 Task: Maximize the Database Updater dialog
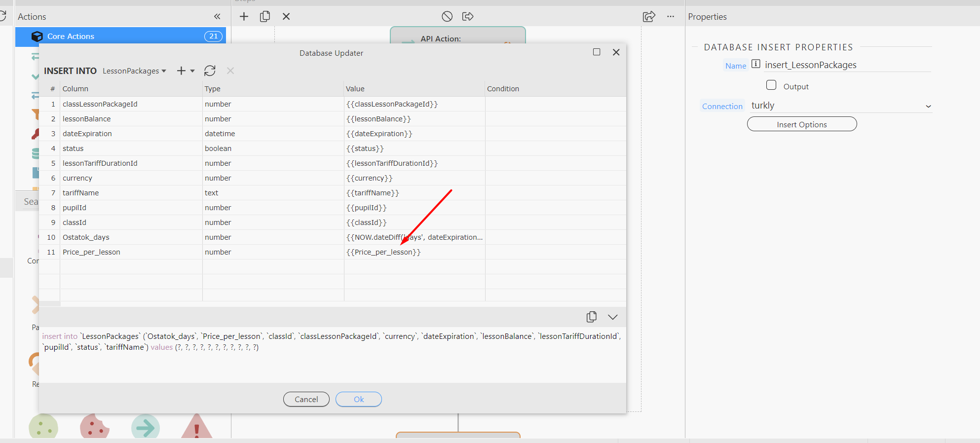[597, 52]
